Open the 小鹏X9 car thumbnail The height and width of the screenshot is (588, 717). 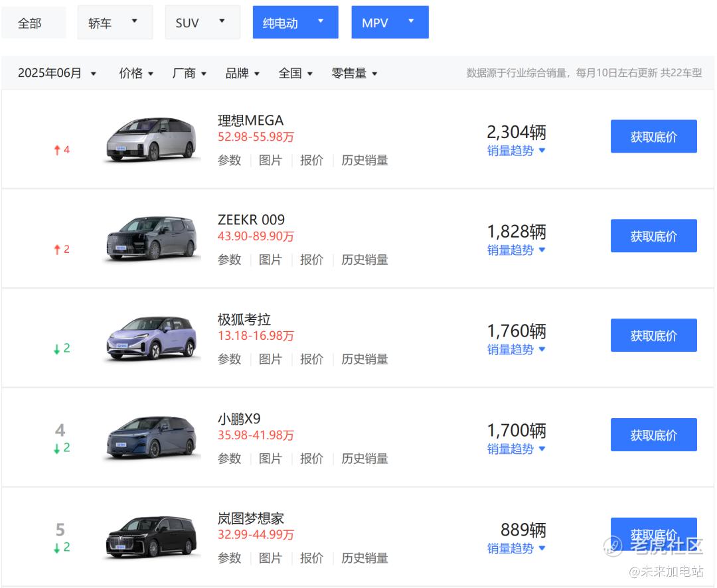point(151,437)
